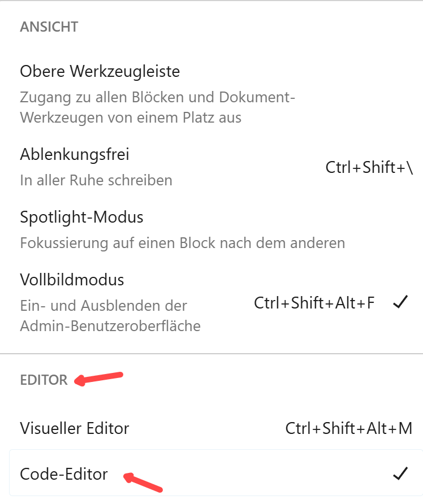Disable the Vollbildmodus option
The image size is (423, 504).
click(72, 280)
